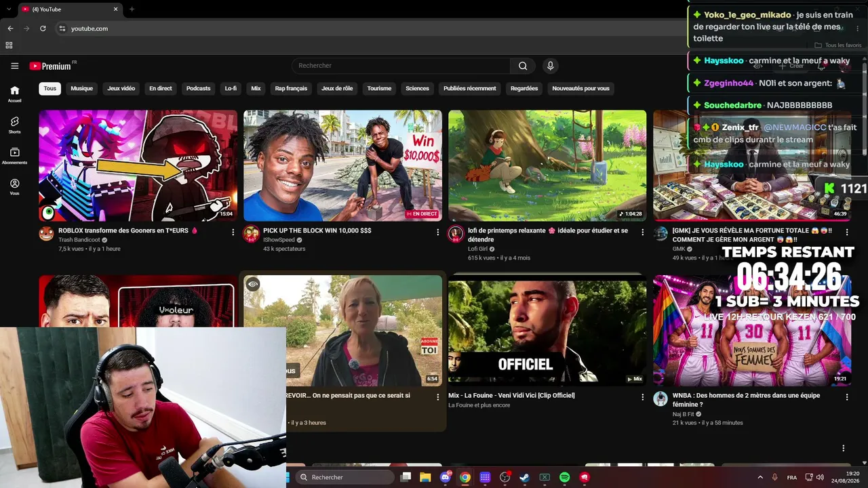The height and width of the screenshot is (488, 868).
Task: Open Shorts in the sidebar
Action: pyautogui.click(x=14, y=125)
